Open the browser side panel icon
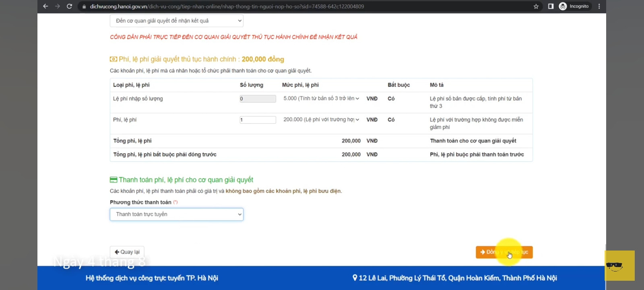Screen dimensions: 644x290 [551, 6]
